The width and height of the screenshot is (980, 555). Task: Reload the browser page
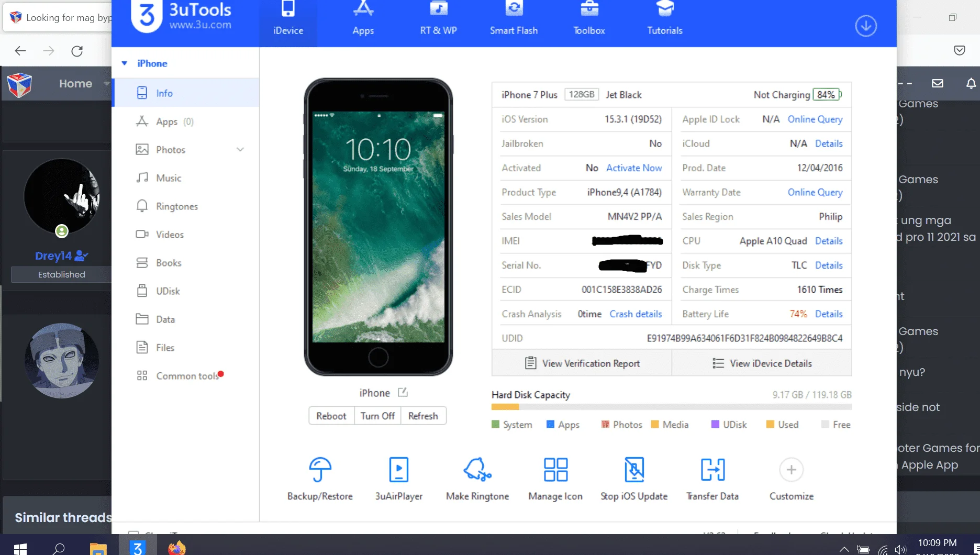tap(77, 51)
